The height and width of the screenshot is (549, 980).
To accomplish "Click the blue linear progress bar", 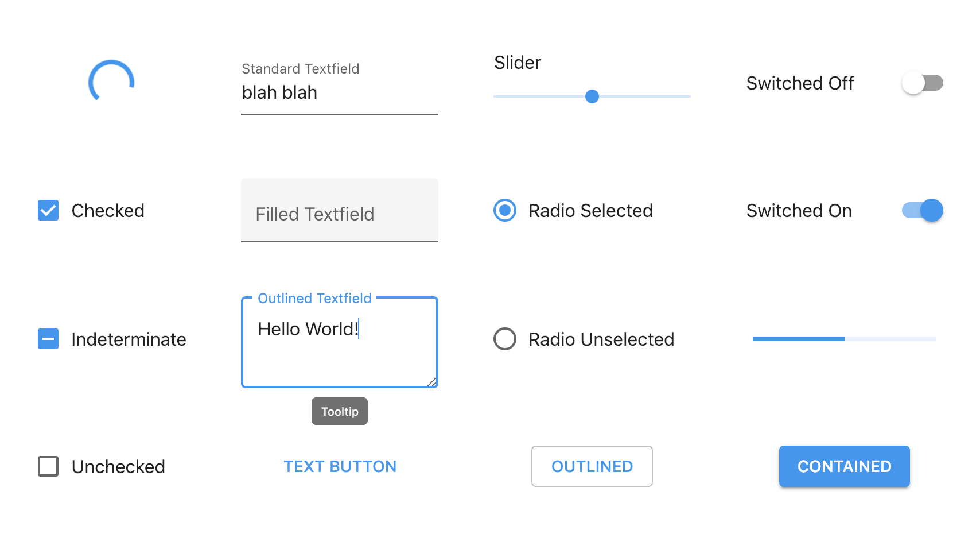I will [x=845, y=339].
